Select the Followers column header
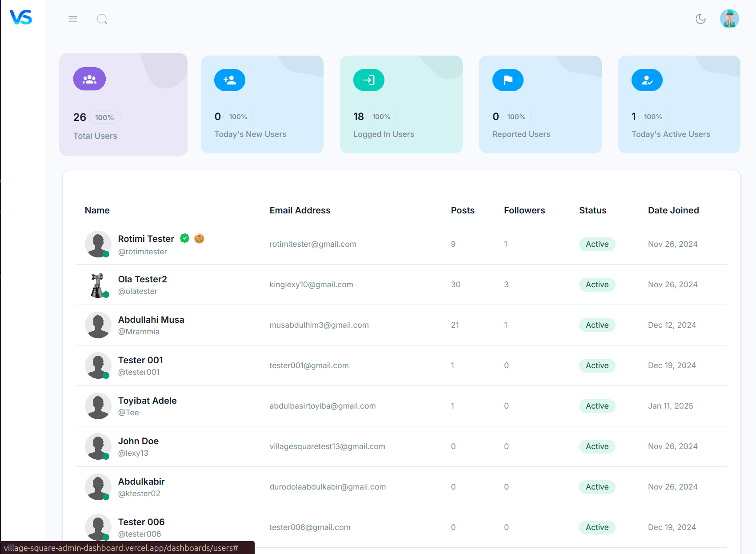Screen dimensions: 756x554 [x=524, y=210]
